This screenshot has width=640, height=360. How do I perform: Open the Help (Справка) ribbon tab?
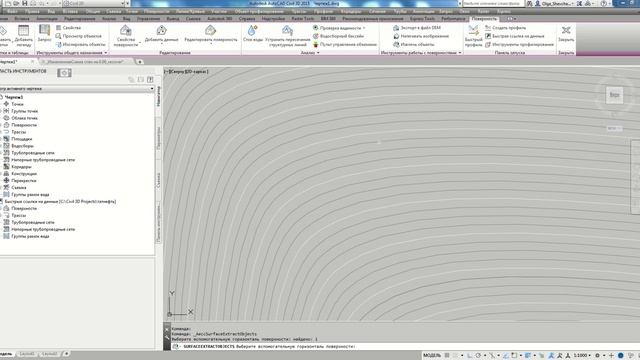pyautogui.click(x=247, y=19)
